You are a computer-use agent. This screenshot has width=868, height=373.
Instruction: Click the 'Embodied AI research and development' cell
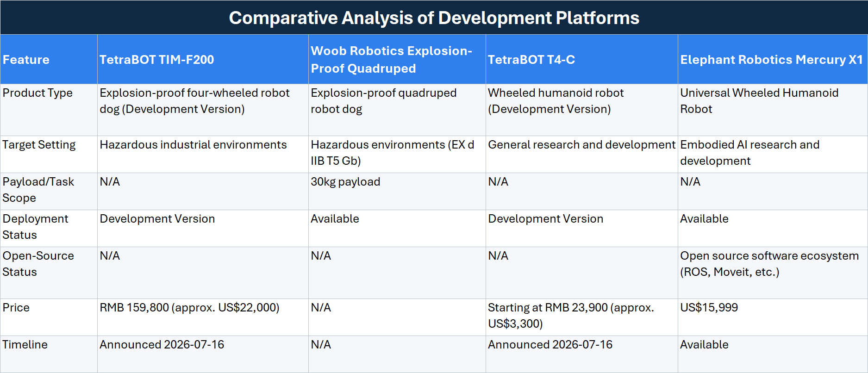773,154
